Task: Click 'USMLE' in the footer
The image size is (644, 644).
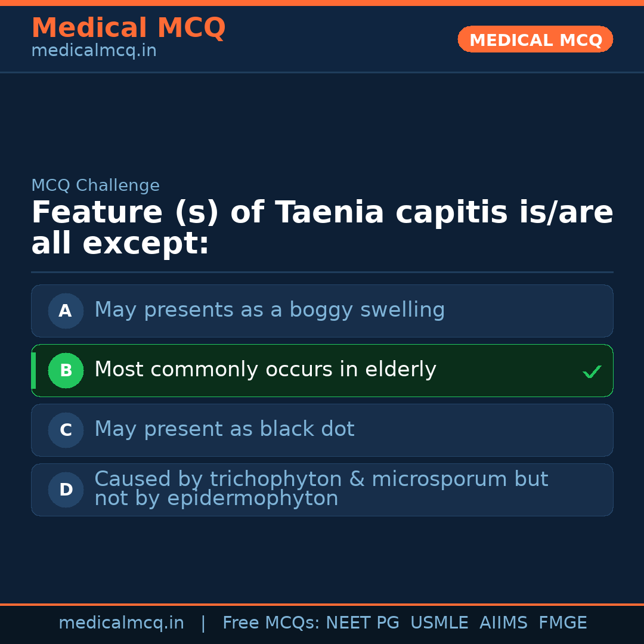Action: tap(439, 623)
